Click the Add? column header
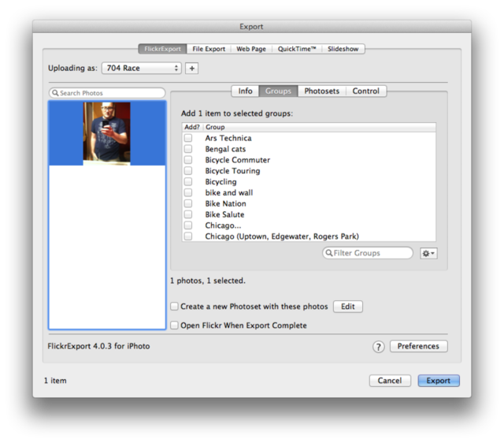Image resolution: width=504 pixels, height=443 pixels. click(x=192, y=127)
